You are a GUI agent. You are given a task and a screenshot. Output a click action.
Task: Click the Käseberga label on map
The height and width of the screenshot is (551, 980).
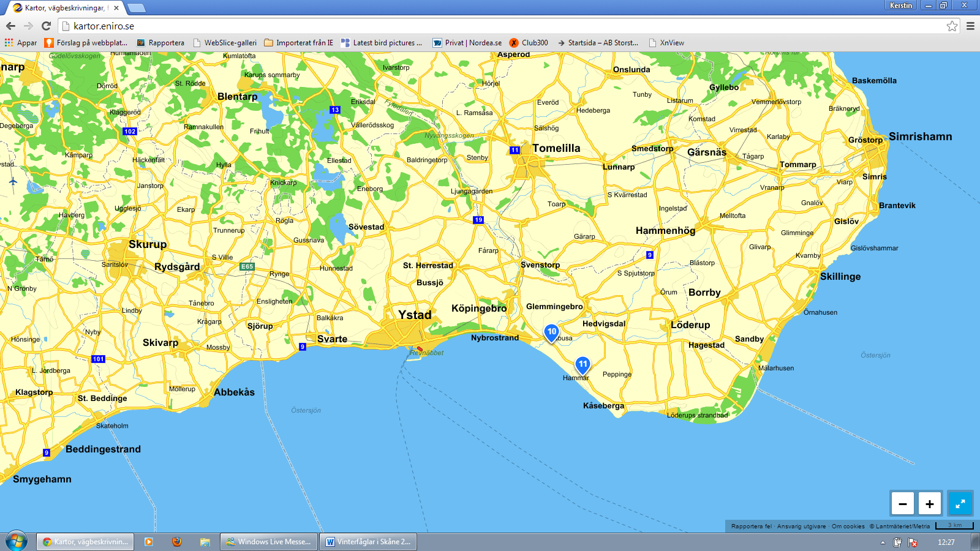pyautogui.click(x=603, y=405)
